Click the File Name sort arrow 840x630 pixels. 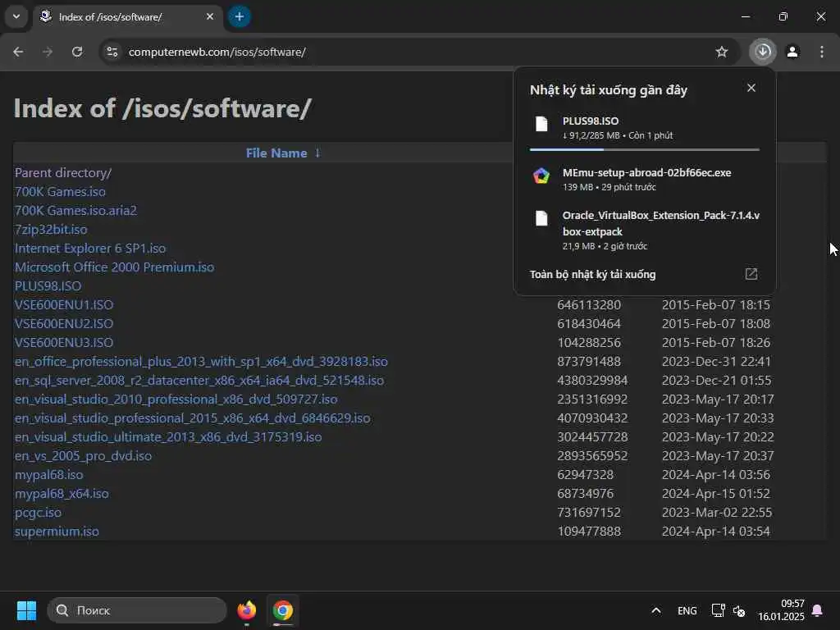(x=317, y=153)
